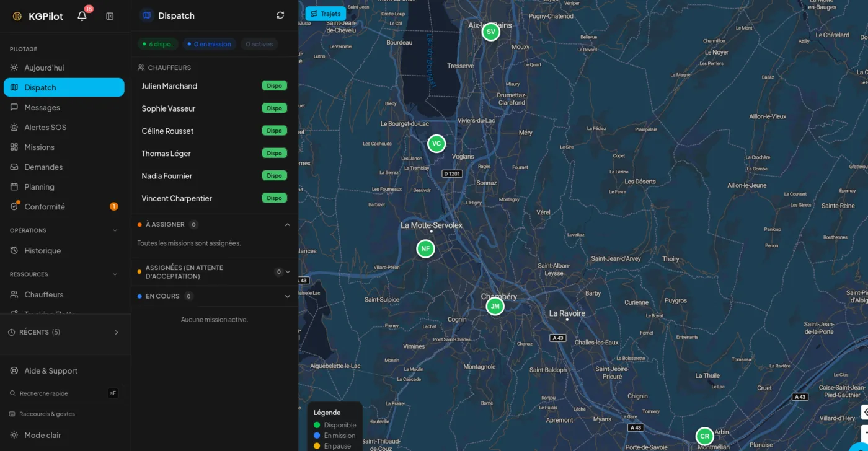This screenshot has height=451, width=868.
Task: Click the Raccourcis & gestes keyboard icon
Action: (x=12, y=414)
